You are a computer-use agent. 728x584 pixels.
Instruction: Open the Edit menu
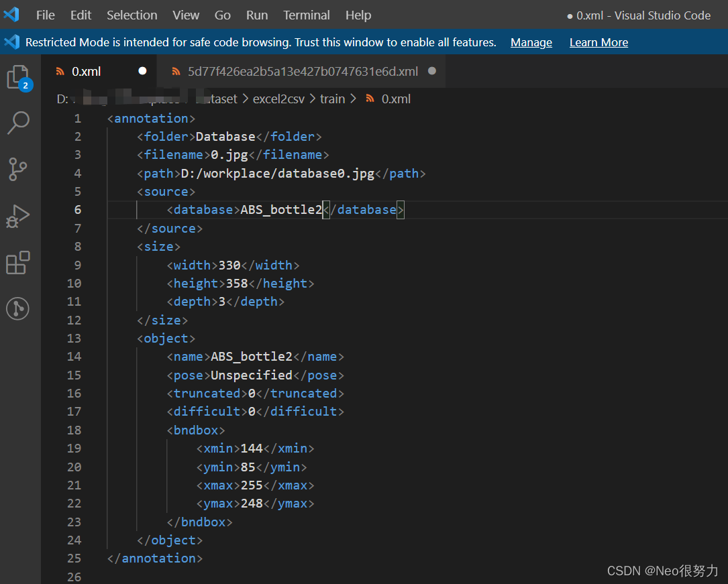(81, 15)
